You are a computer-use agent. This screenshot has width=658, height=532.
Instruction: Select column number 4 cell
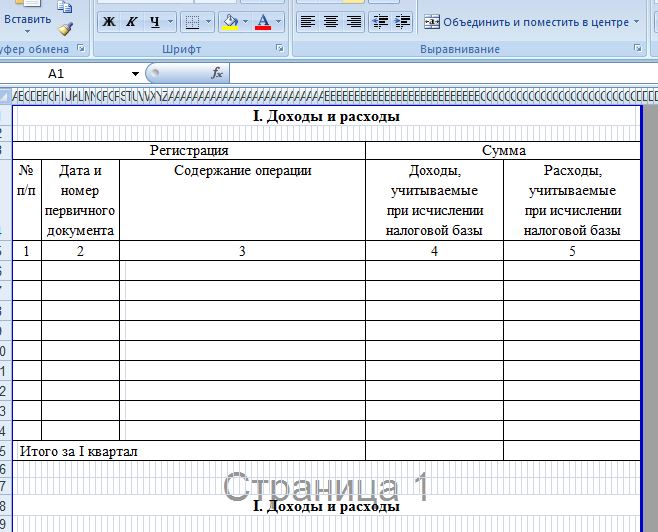[434, 251]
